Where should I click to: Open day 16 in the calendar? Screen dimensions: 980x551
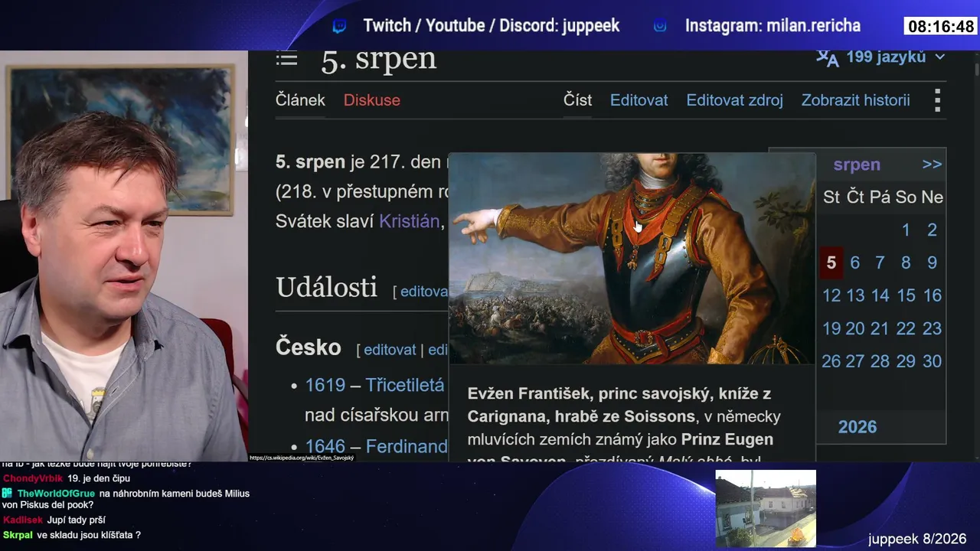click(932, 295)
